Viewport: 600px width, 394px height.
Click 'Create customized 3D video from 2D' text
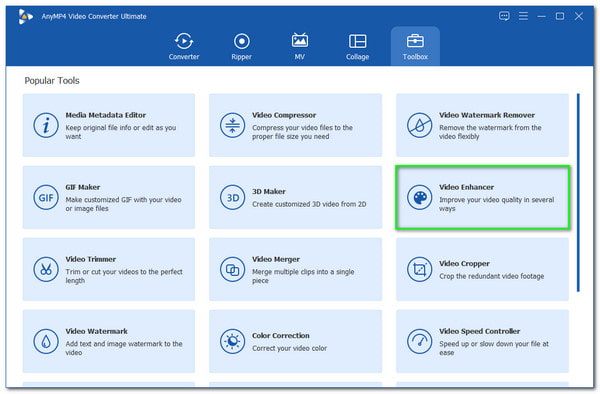point(309,204)
